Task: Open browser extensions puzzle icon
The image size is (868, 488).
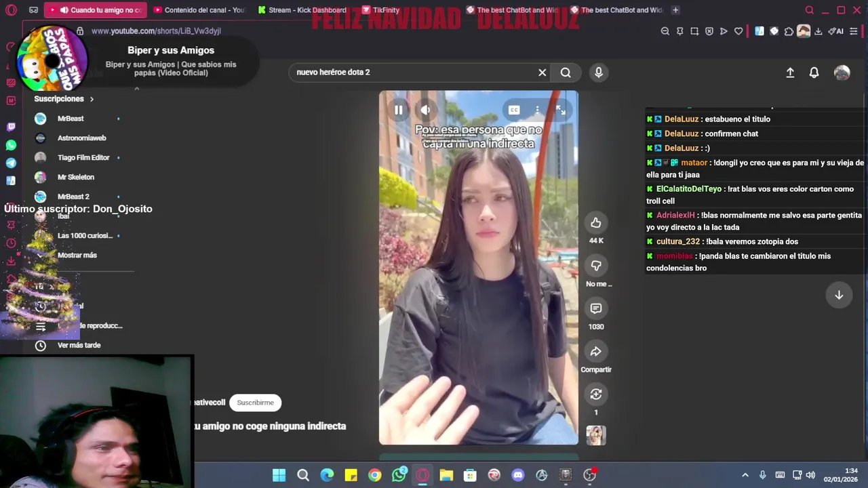Action: point(789,31)
